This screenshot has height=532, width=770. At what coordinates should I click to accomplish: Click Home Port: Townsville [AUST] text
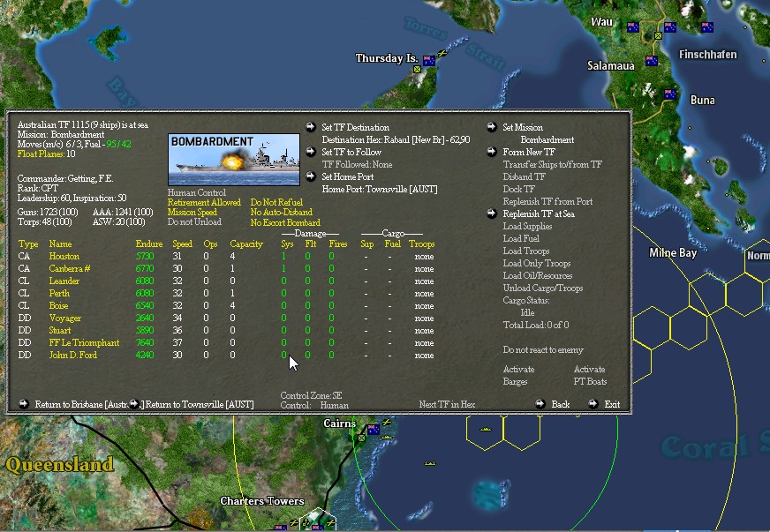(380, 189)
